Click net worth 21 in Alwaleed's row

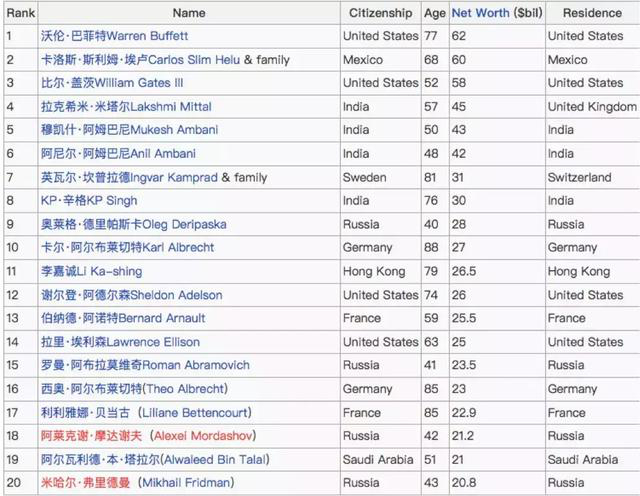click(x=458, y=459)
